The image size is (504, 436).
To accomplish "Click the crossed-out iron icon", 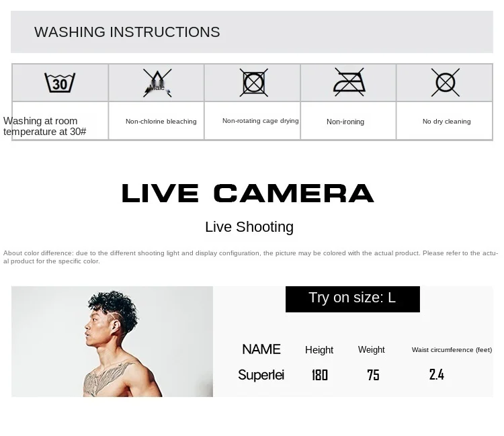I will (349, 82).
